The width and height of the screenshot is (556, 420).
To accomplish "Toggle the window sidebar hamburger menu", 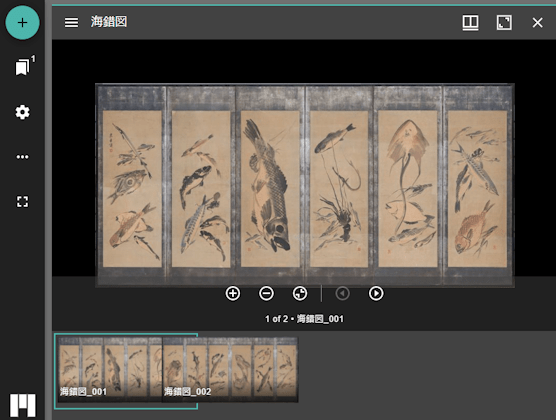I will click(71, 23).
